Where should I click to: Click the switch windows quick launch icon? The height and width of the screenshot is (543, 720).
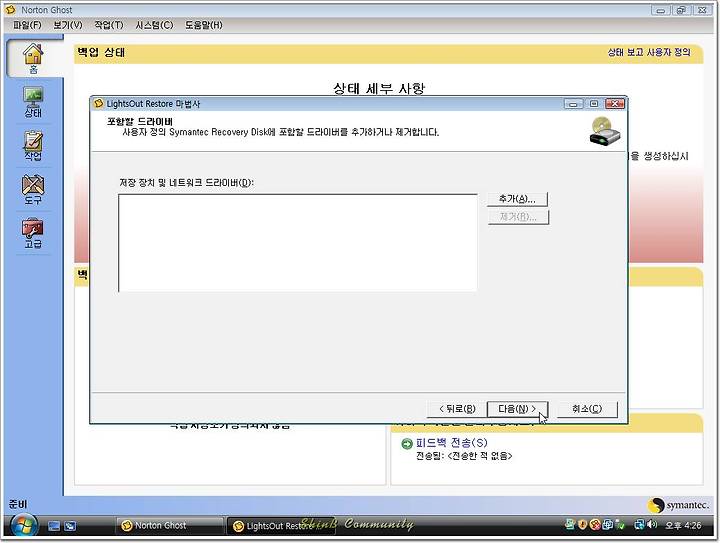[x=70, y=526]
